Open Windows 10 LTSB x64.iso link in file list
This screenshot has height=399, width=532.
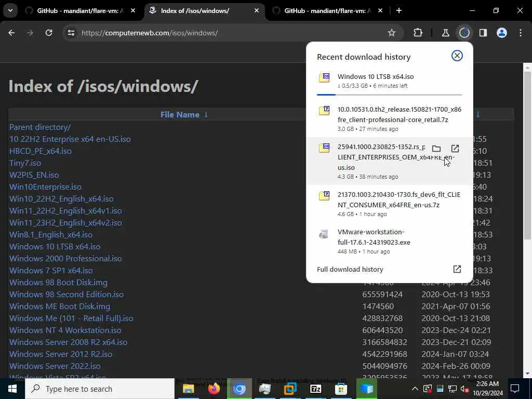pyautogui.click(x=55, y=247)
